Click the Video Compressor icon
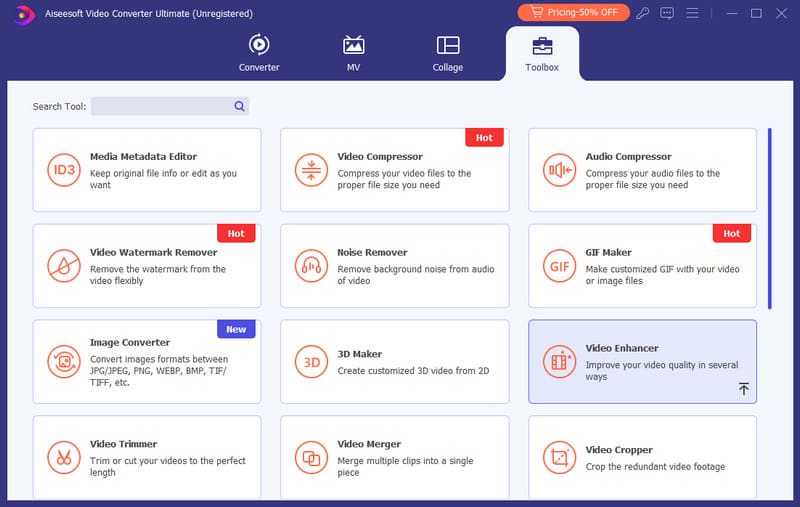The image size is (800, 507). (311, 170)
